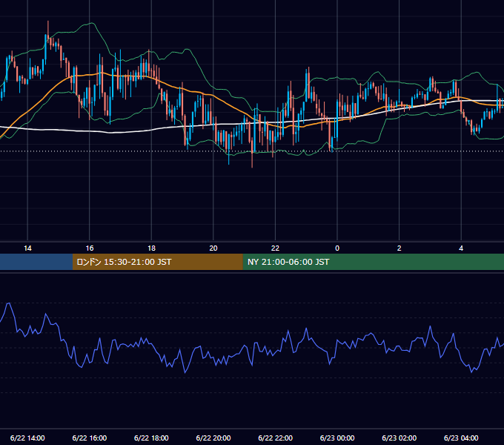This screenshot has height=445, width=504.
Task: Click the hour label 20 on time axis
Action: (x=213, y=248)
